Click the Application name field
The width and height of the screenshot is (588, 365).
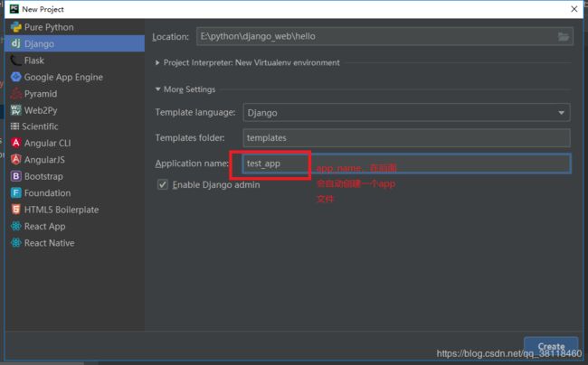click(x=406, y=164)
